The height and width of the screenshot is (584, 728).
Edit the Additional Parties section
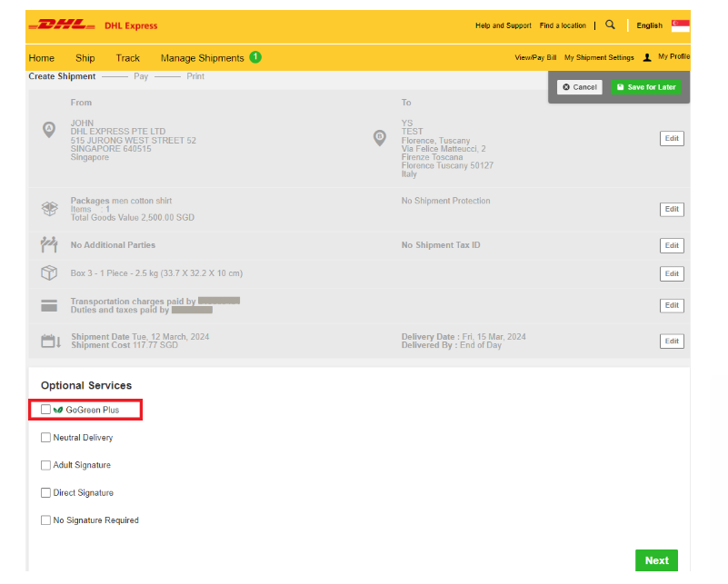pos(672,245)
